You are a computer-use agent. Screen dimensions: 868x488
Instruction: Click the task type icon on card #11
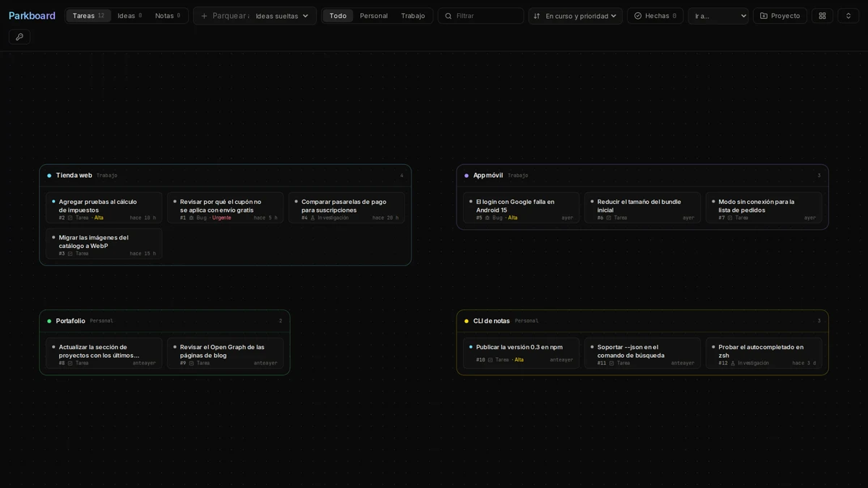tap(611, 363)
